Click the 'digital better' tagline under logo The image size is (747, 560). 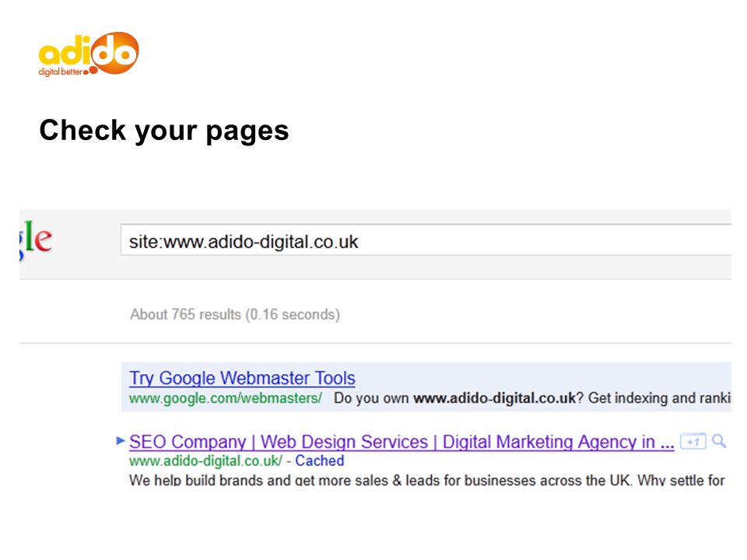pos(61,72)
